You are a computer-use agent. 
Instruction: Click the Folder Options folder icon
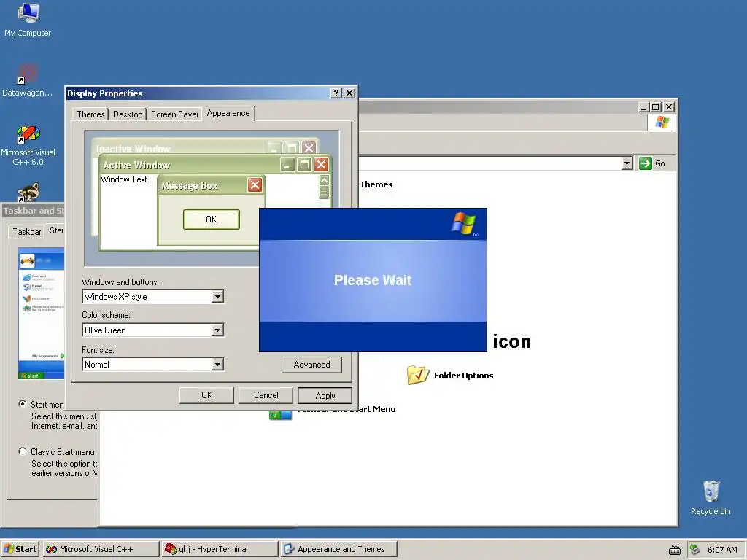(418, 376)
